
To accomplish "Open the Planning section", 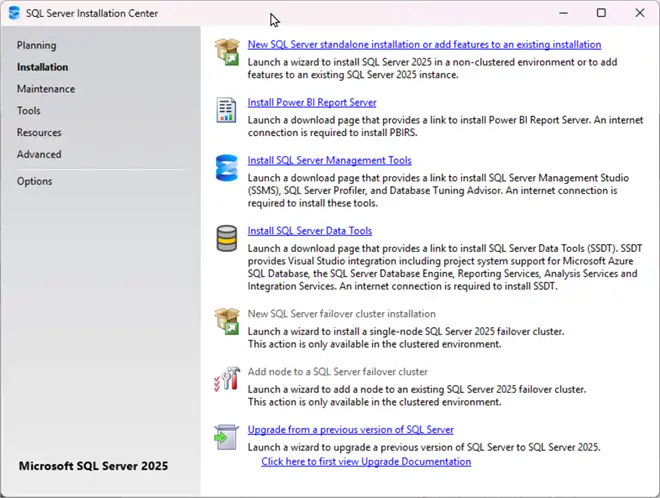I will click(37, 45).
